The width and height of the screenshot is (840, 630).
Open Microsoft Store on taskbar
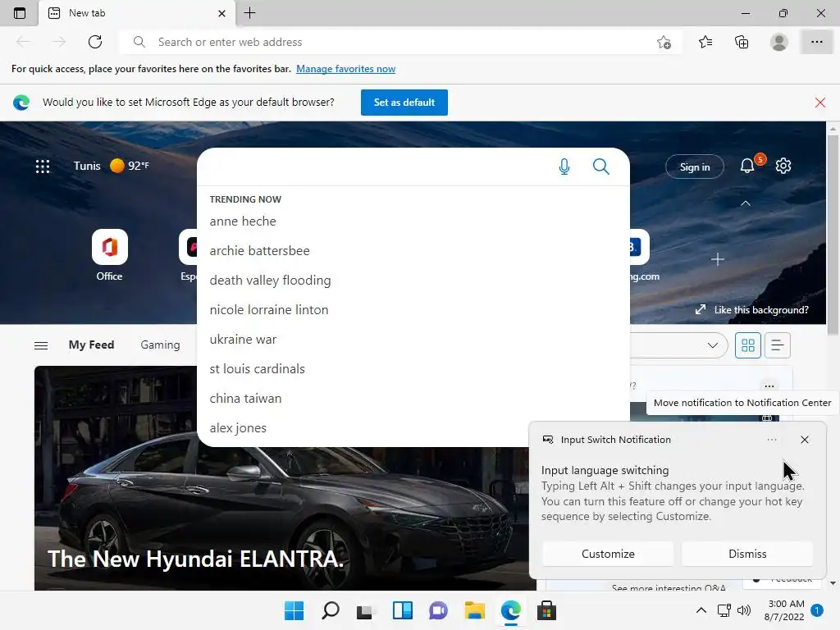pyautogui.click(x=546, y=610)
